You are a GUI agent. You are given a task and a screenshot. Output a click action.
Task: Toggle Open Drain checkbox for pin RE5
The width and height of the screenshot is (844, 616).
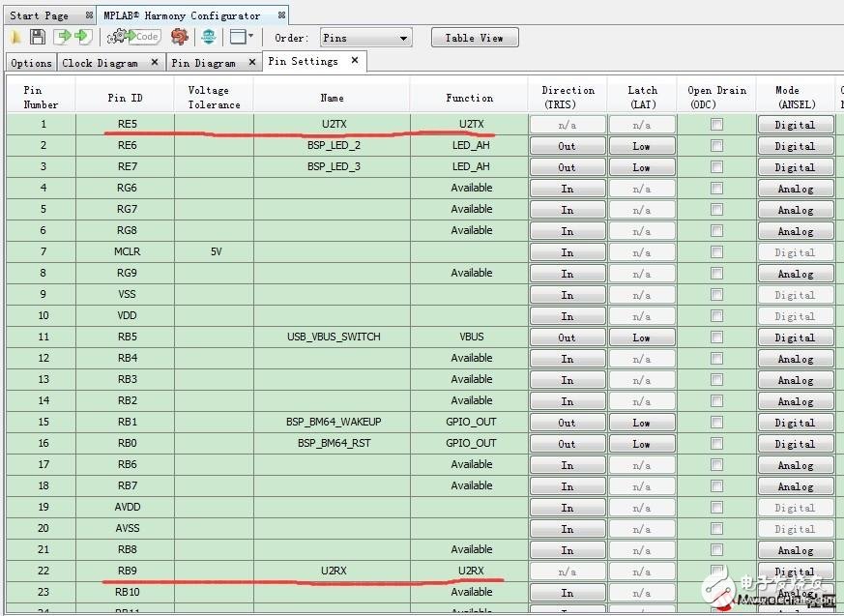click(716, 124)
